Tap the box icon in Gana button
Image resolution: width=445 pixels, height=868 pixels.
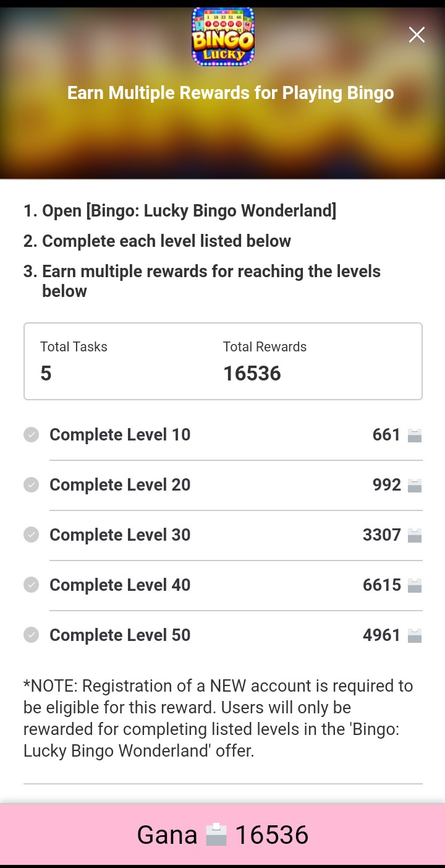point(216,835)
